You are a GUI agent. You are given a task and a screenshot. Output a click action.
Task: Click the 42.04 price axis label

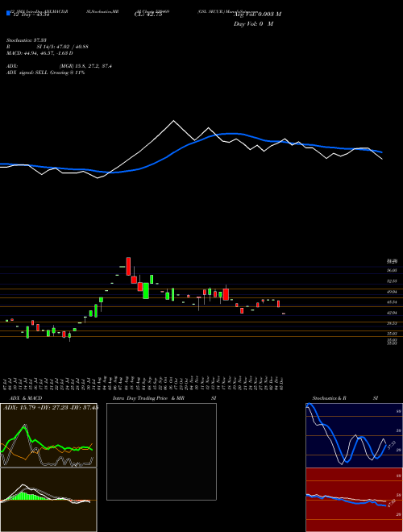[x=392, y=313]
